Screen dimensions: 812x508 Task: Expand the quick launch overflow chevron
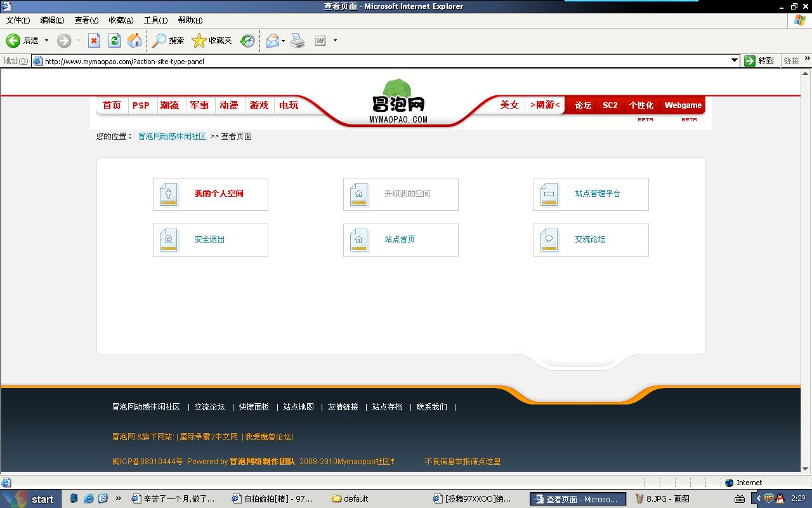click(118, 498)
